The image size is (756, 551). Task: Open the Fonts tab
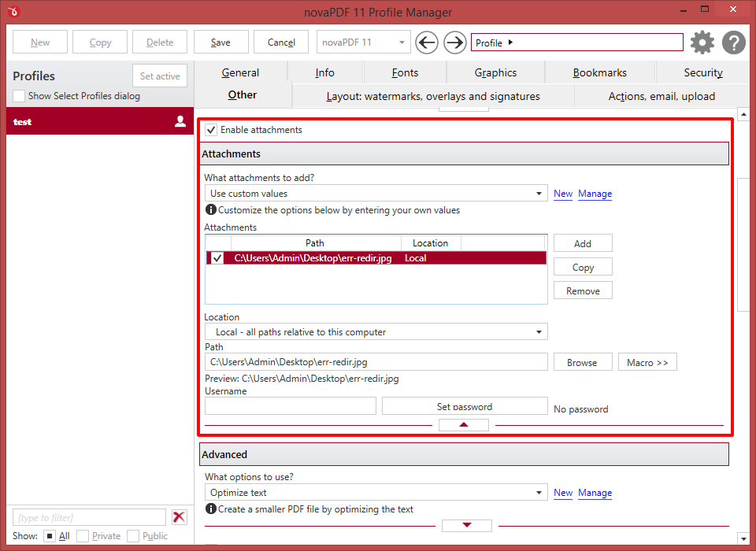[x=405, y=72]
